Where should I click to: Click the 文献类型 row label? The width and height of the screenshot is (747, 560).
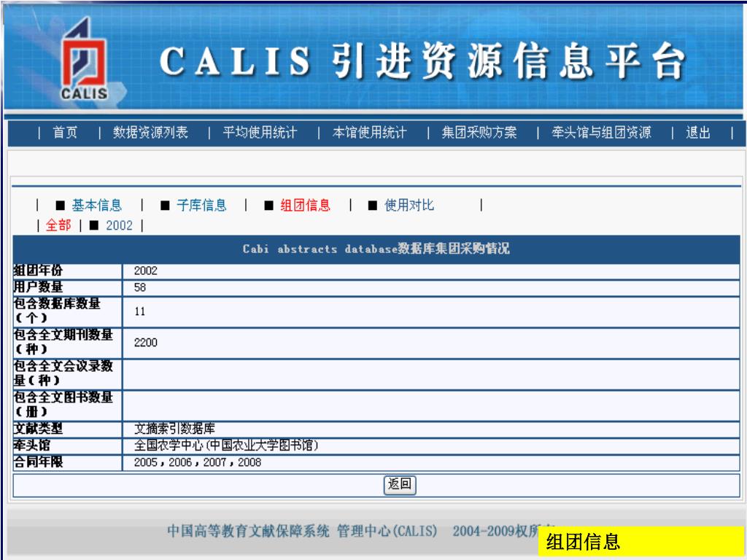click(38, 429)
